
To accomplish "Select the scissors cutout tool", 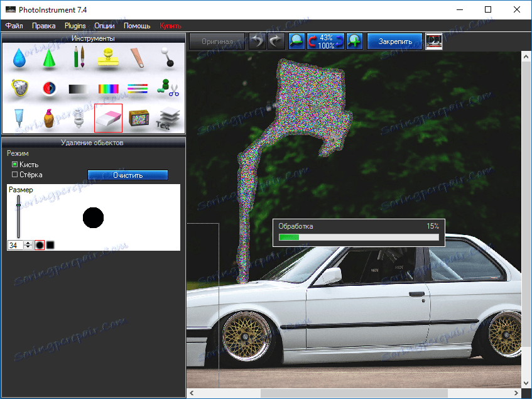I will tap(168, 88).
